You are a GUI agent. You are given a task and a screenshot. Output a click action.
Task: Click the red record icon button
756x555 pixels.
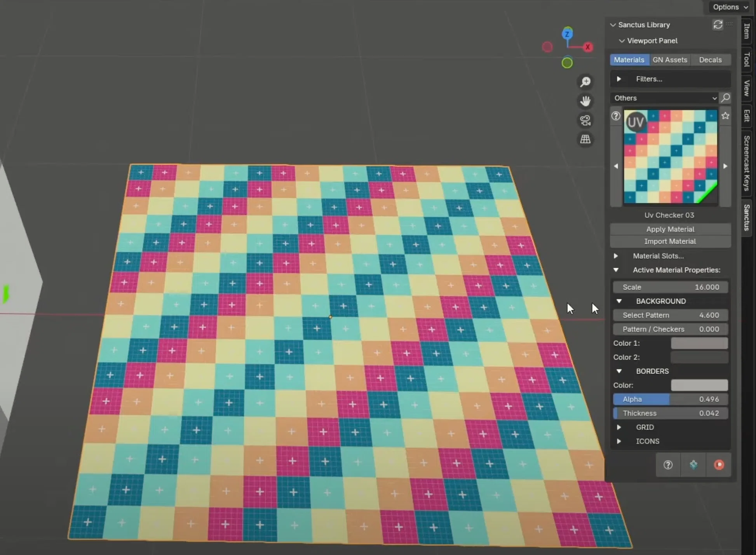pyautogui.click(x=719, y=465)
